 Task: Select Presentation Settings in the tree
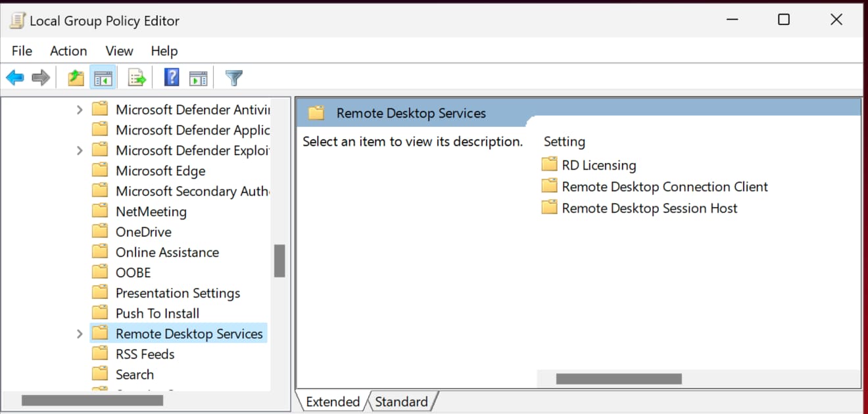[178, 293]
